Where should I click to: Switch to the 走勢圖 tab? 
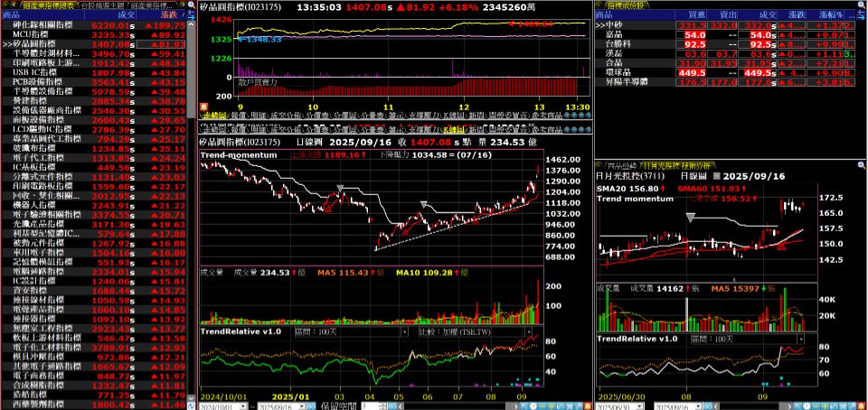tap(213, 116)
